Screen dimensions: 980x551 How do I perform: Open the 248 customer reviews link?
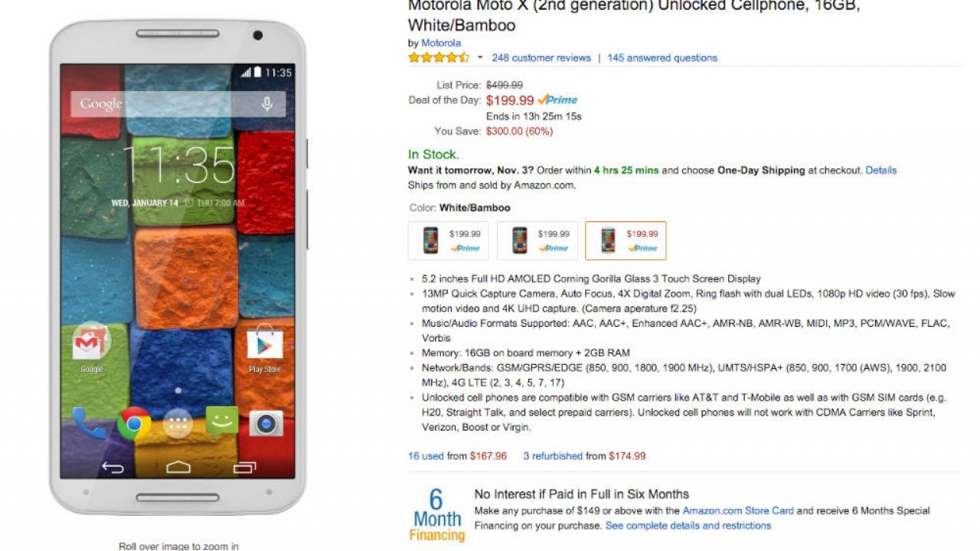541,58
